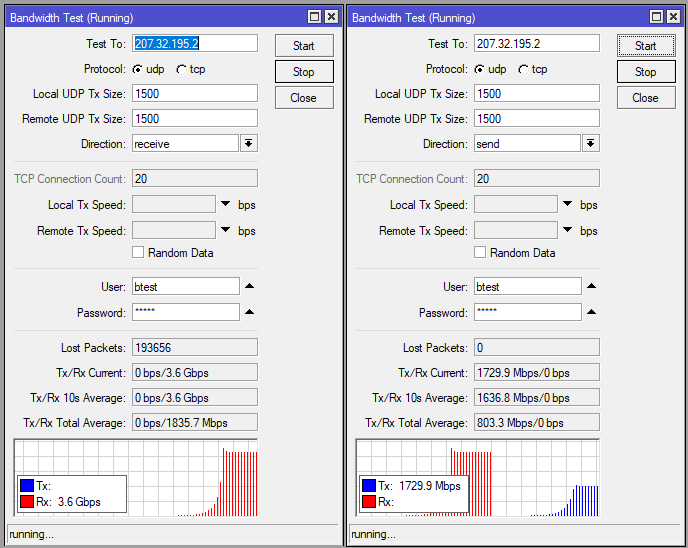Viewport: 688px width, 548px height.
Task: Click the User field btest in the right window
Action: coord(528,287)
